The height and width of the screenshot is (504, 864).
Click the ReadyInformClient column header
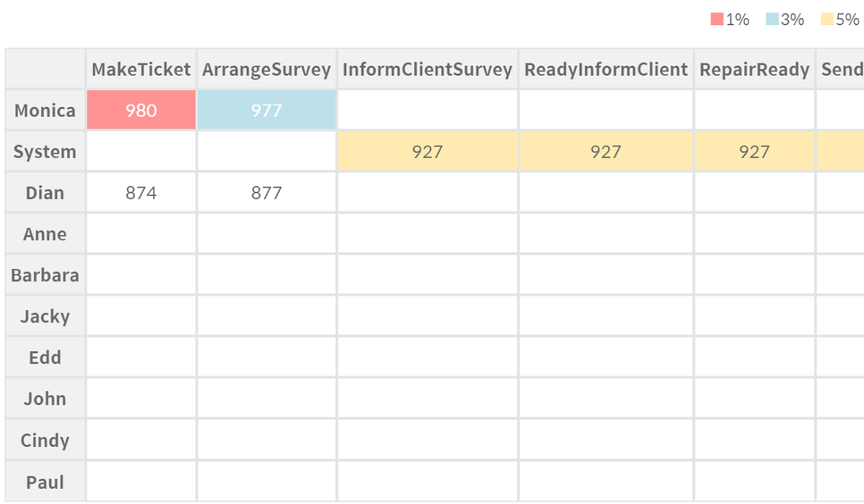click(x=606, y=70)
